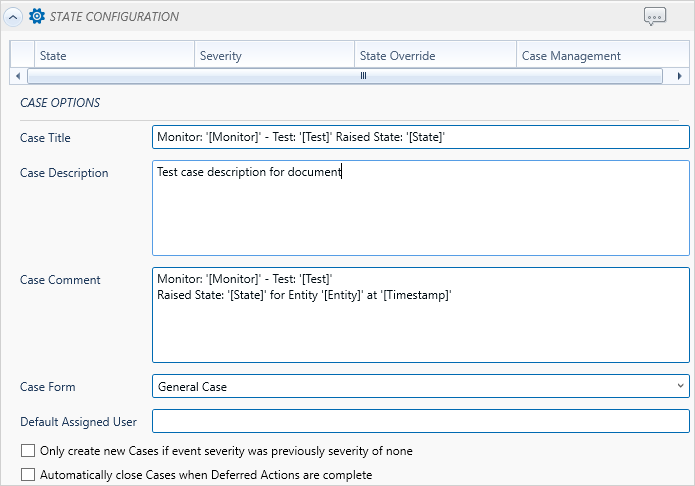Click the right scroll arrow of the grid
Image resolution: width=695 pixels, height=486 pixels.
click(679, 76)
